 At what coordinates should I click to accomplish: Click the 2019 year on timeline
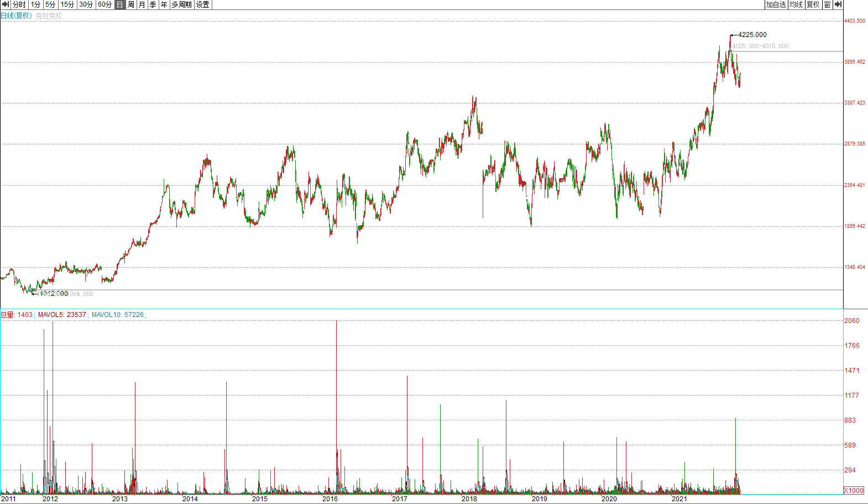point(540,499)
